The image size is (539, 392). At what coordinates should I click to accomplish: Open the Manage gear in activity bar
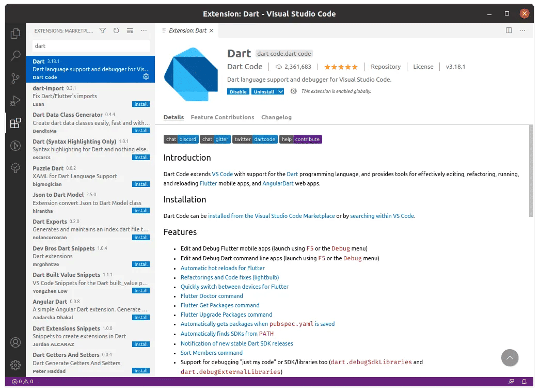coord(15,365)
